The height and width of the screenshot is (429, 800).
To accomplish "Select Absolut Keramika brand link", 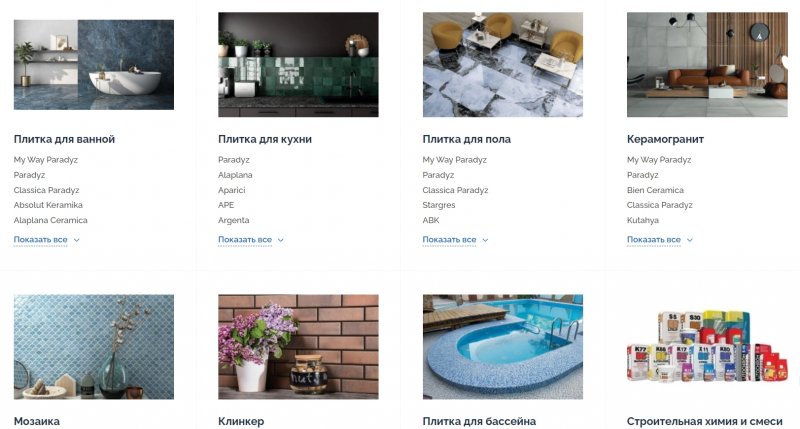I will pos(48,205).
